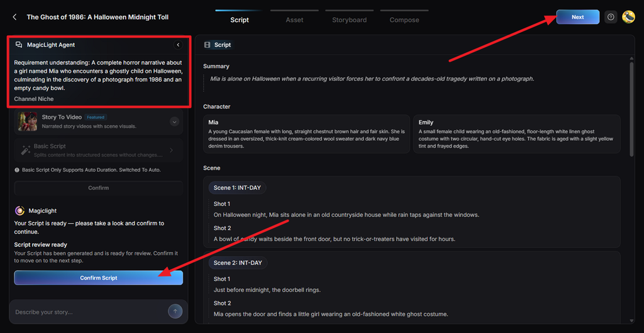Click the greyed-out Confirm button

point(99,188)
